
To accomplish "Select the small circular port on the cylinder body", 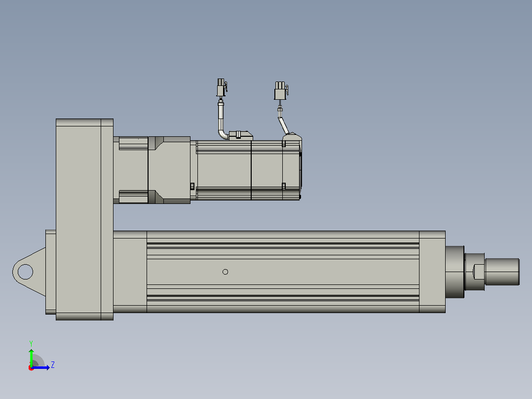I will (225, 272).
